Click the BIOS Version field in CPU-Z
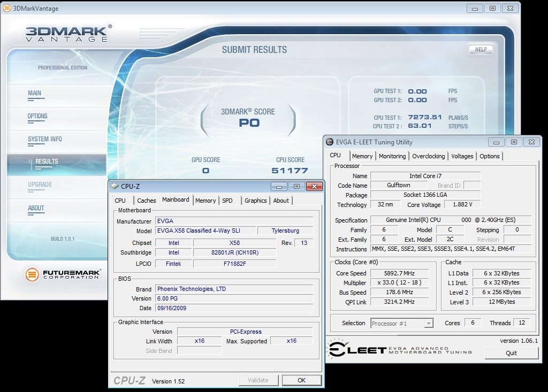This screenshot has width=548, height=392. pos(234,298)
